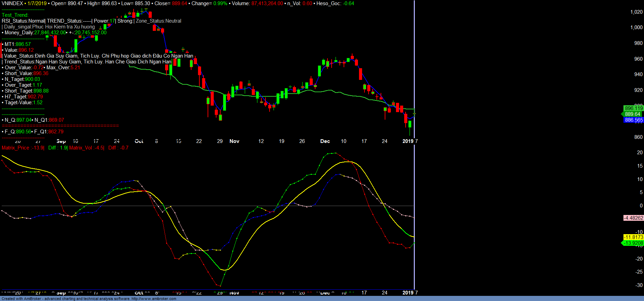Click 2019 label on the upper date axis
This screenshot has height=301, width=644.
[408, 141]
